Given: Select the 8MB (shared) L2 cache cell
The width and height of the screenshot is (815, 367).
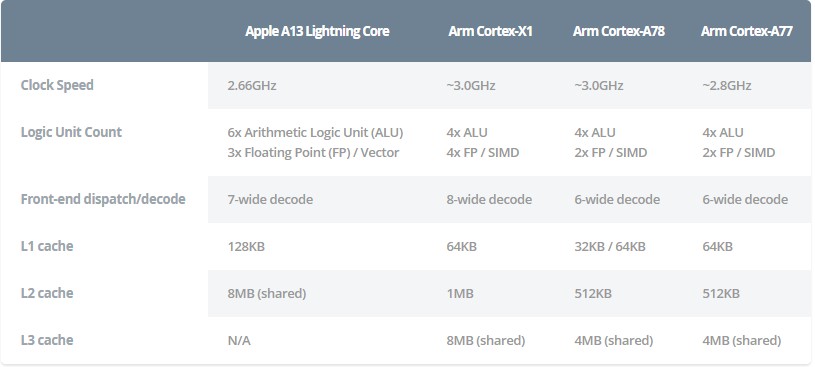Looking at the screenshot, I should (267, 294).
